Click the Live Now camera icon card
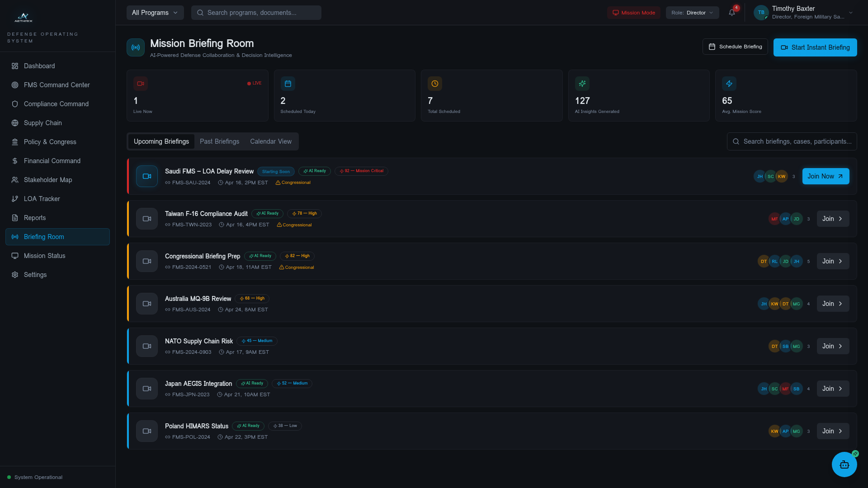 (x=141, y=84)
